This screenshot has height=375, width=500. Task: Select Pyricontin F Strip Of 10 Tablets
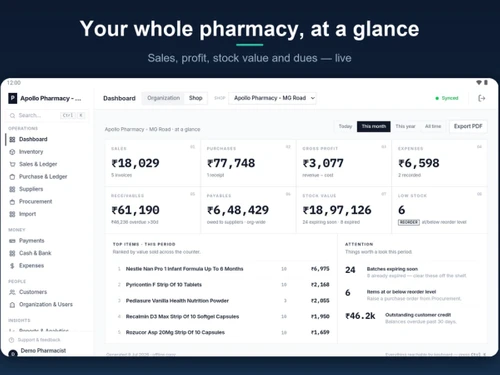point(221,285)
